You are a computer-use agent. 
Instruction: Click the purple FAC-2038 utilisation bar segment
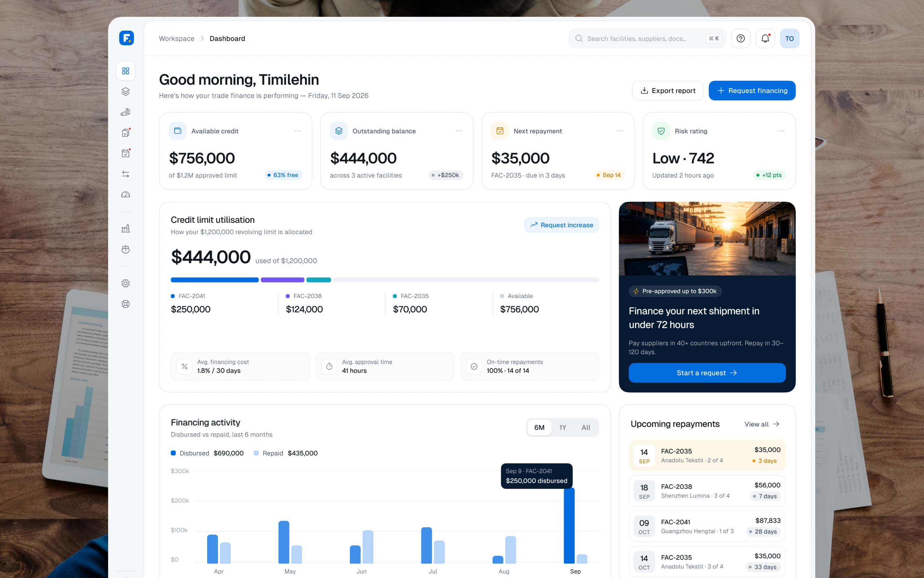tap(283, 280)
